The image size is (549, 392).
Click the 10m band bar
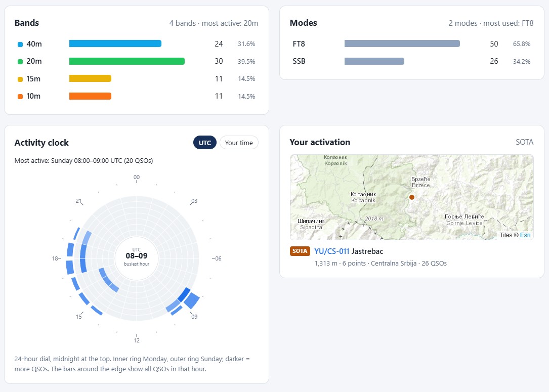pos(91,96)
